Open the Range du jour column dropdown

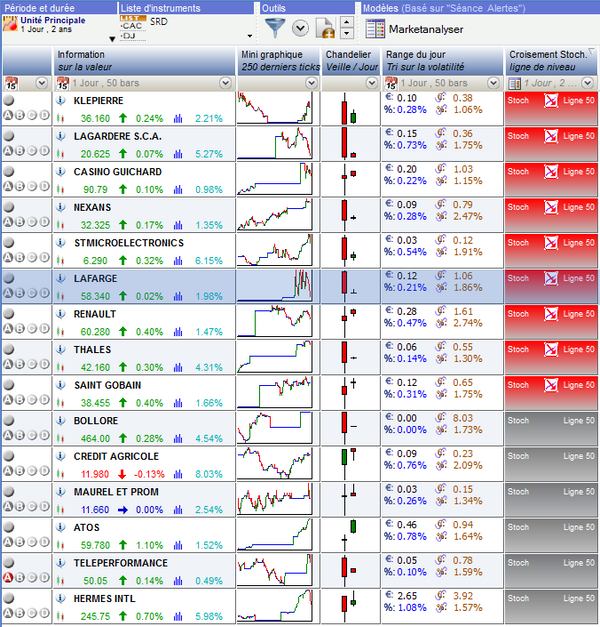point(494,83)
